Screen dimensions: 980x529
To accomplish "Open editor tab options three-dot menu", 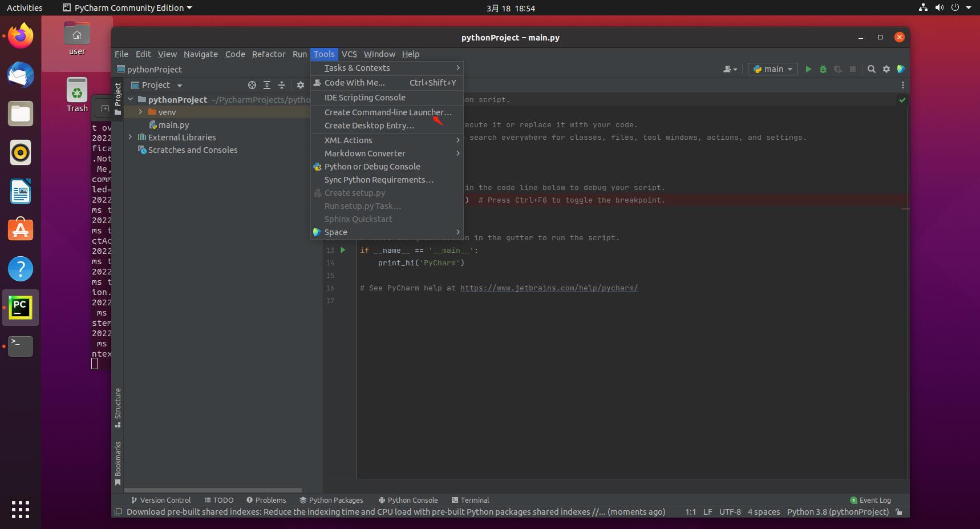I will (x=902, y=85).
